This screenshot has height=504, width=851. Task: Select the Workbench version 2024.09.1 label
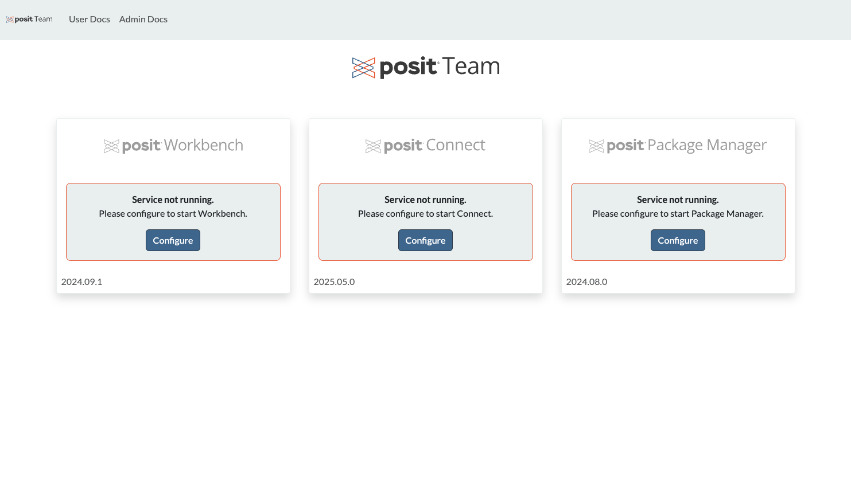pyautogui.click(x=81, y=282)
